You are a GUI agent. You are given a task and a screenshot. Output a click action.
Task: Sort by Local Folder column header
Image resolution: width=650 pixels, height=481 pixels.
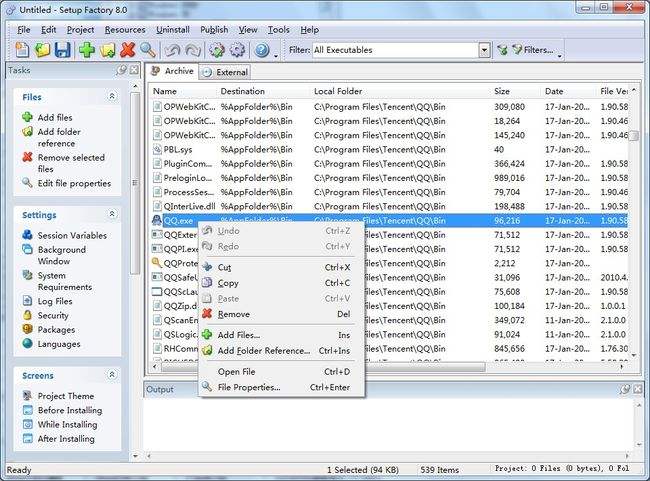coord(400,91)
